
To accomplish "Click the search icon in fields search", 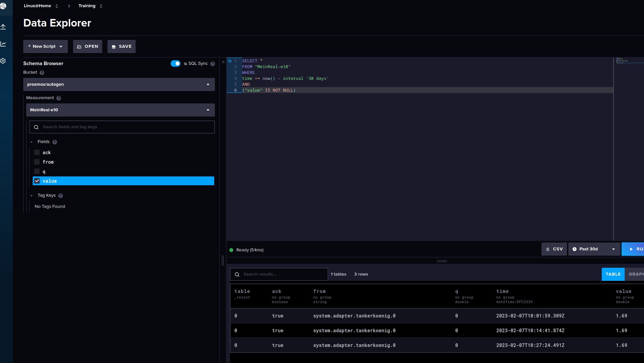I will point(36,127).
